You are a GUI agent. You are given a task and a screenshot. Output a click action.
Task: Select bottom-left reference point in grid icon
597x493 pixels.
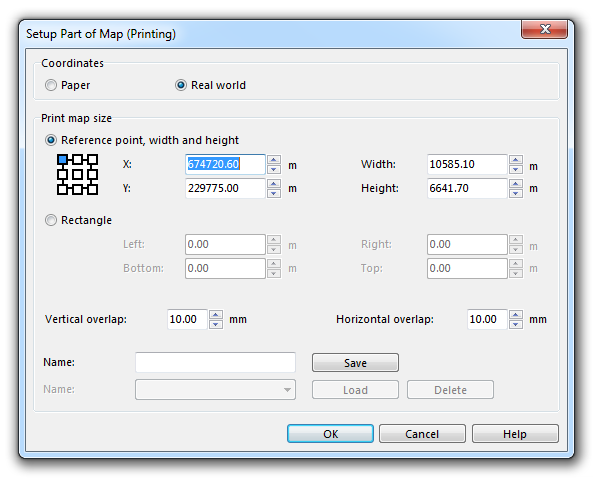click(x=62, y=189)
